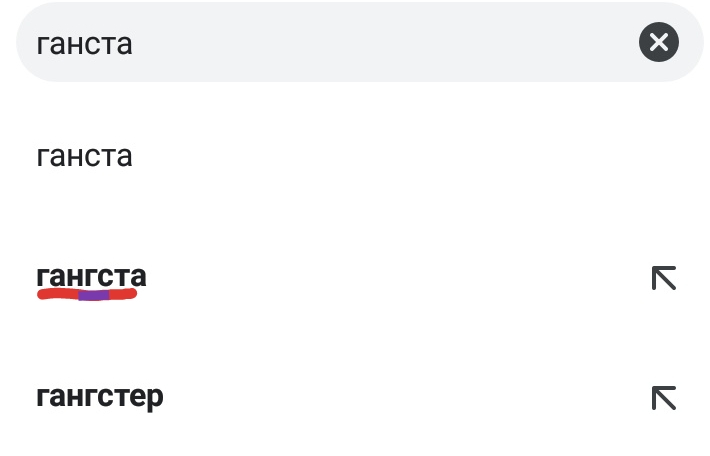Select the last suggestion, "гангстер"
This screenshot has width=710, height=456.
point(99,396)
